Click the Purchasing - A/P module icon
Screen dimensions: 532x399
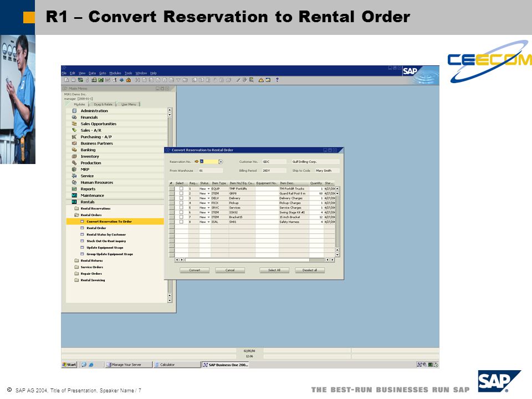pyautogui.click(x=74, y=137)
